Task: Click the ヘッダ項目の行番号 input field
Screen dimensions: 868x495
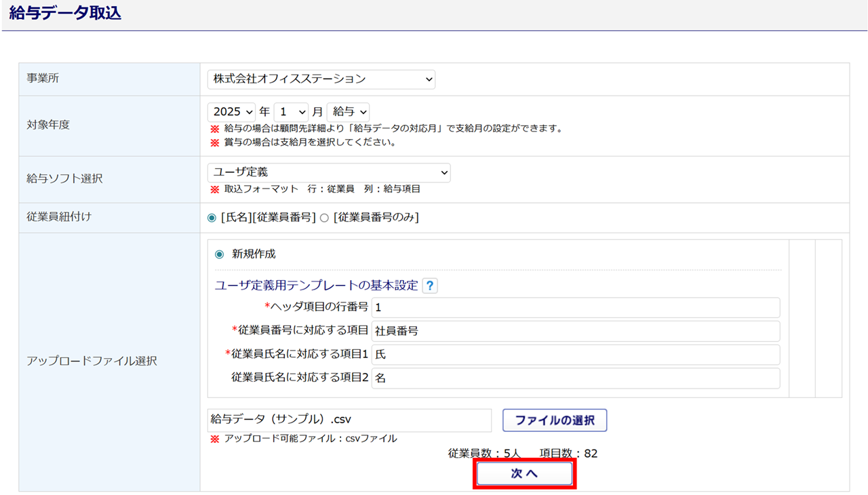Action: pyautogui.click(x=575, y=308)
